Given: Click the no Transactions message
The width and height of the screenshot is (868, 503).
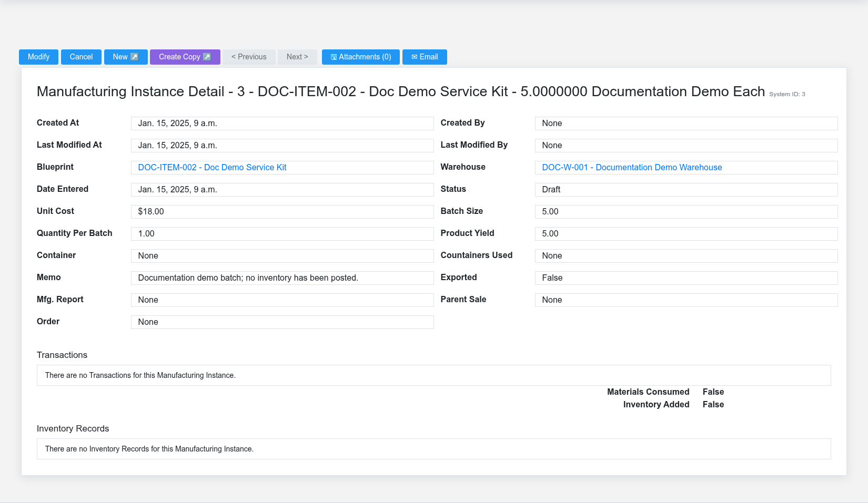Looking at the screenshot, I should point(140,375).
